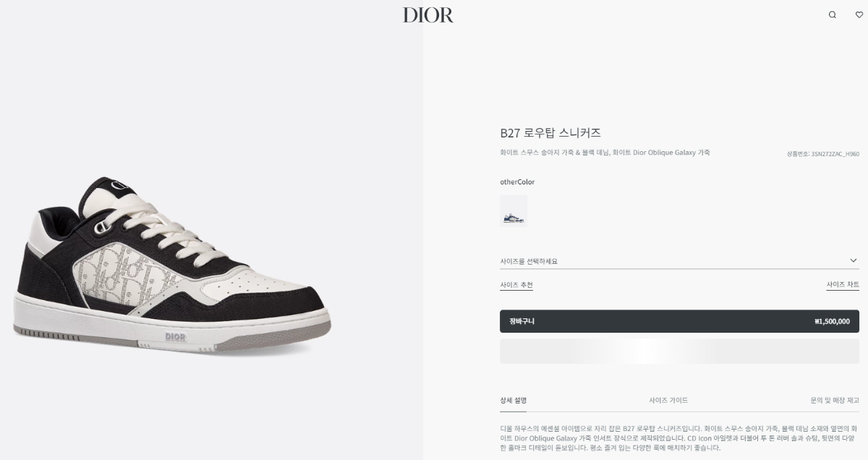
Task: Click the otherColor label text
Action: pyautogui.click(x=517, y=182)
